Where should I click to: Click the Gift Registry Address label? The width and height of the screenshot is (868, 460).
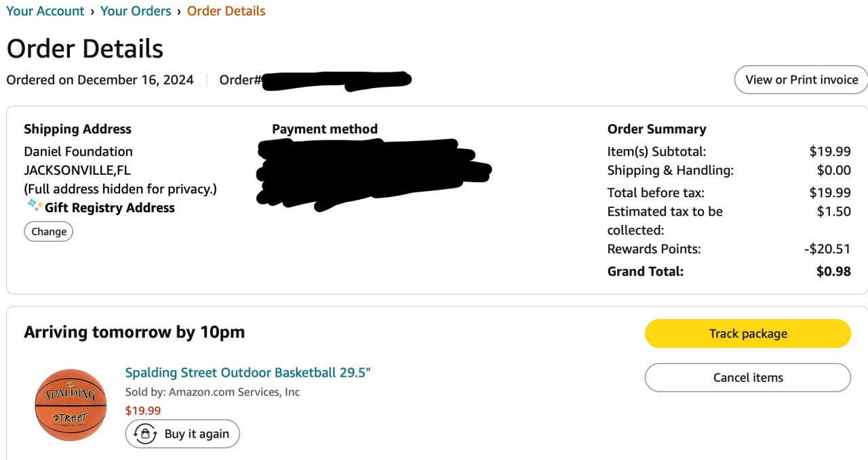(x=110, y=208)
